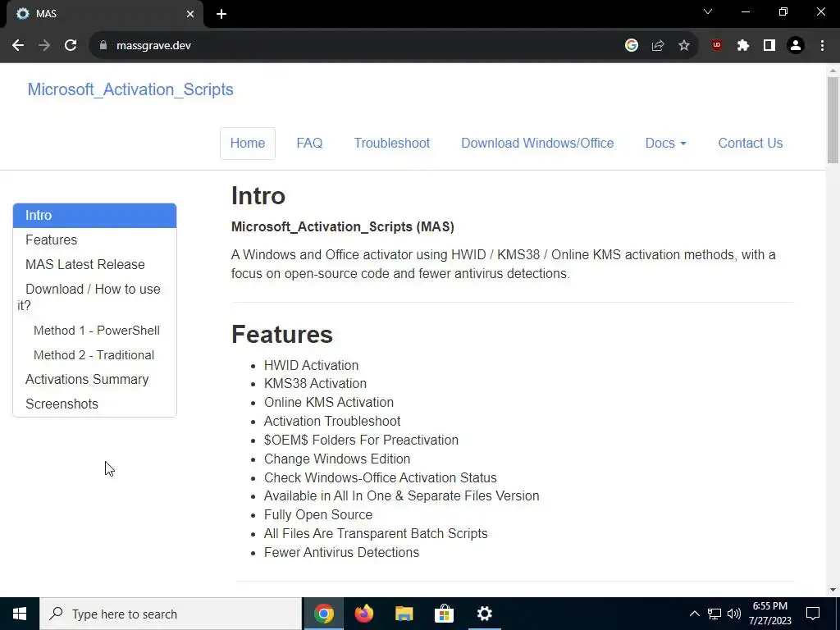This screenshot has width=840, height=630.
Task: Toggle the browser side panel icon
Action: pos(769,46)
